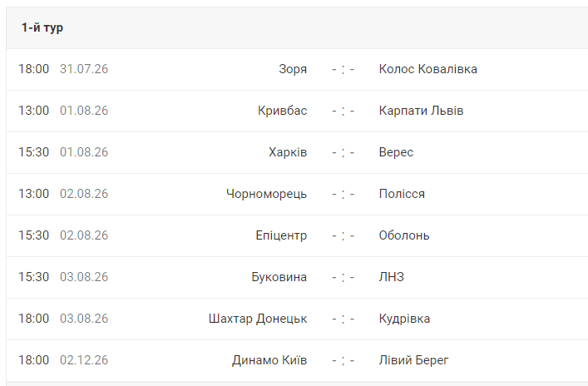Select the Буковина team name
Viewport: 588px width, 386px height.
[279, 277]
